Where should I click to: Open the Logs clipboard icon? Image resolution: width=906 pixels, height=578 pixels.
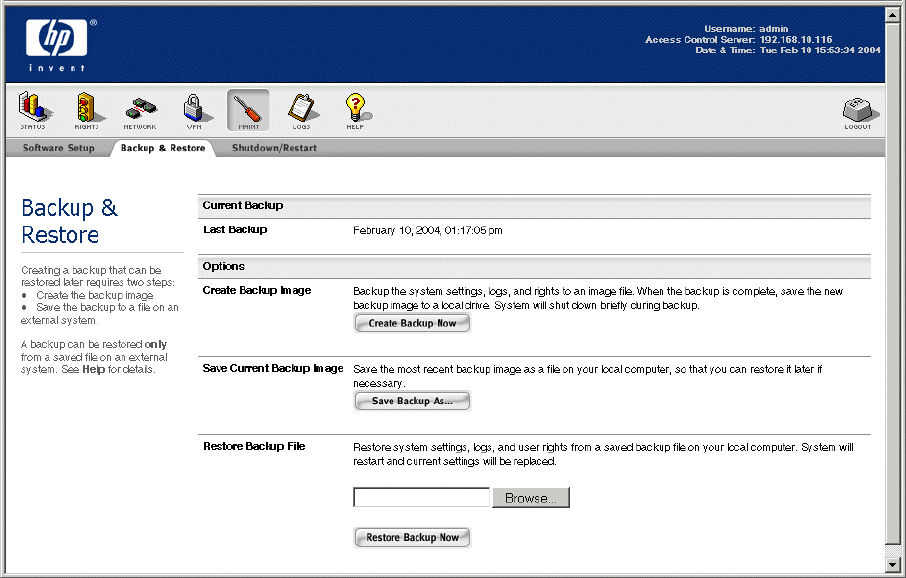click(x=301, y=109)
